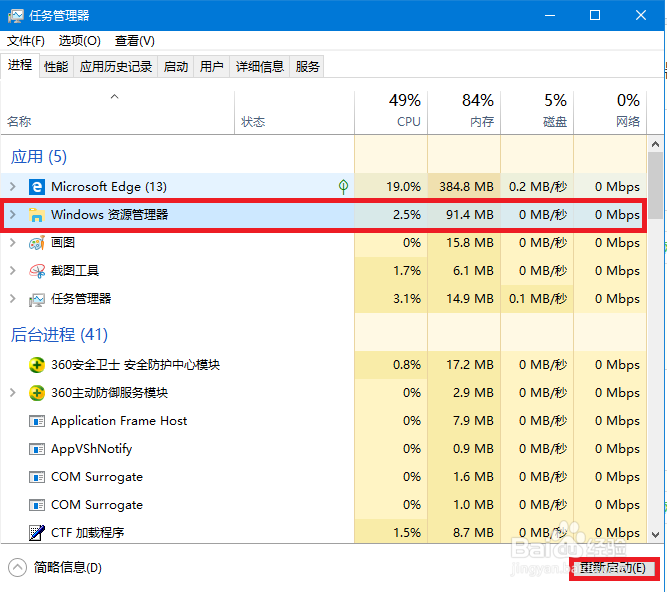Click Edge's 19.0% CPU value

tap(403, 187)
